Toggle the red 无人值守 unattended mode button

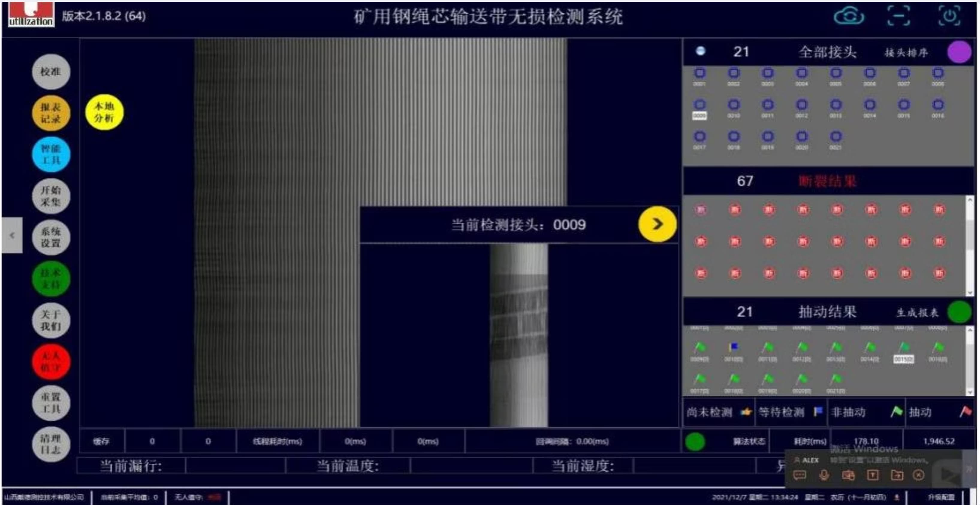click(51, 362)
